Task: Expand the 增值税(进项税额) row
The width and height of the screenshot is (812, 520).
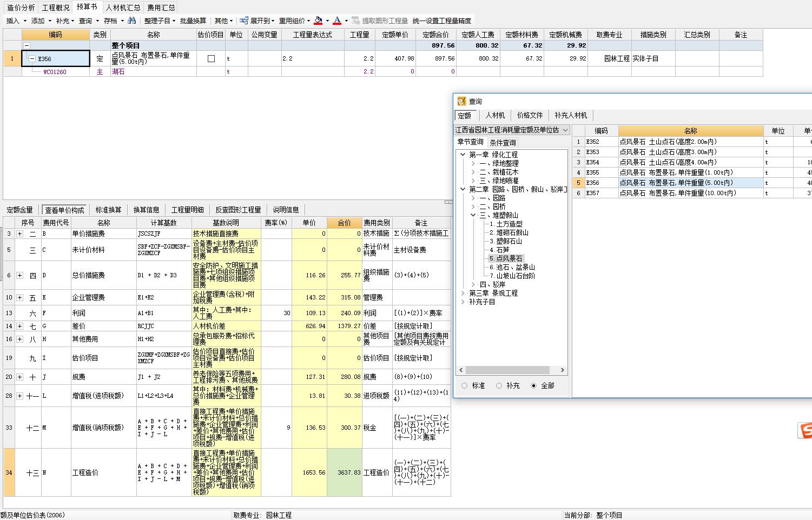Action: click(x=20, y=396)
